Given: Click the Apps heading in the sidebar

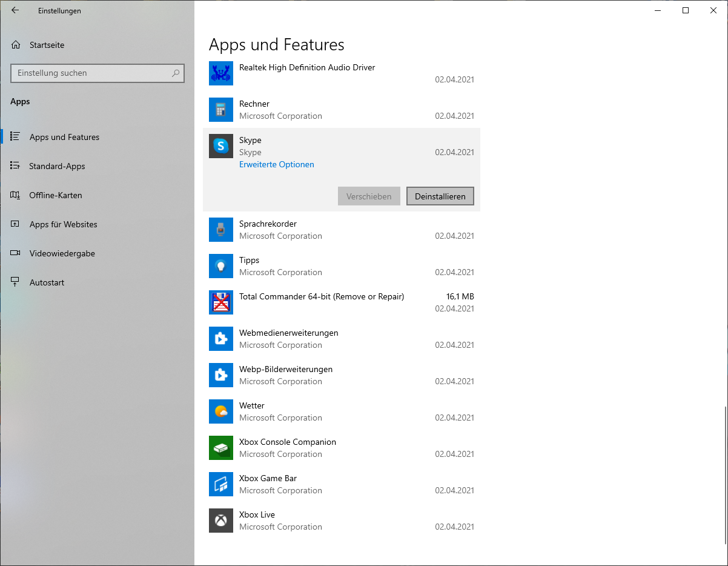Looking at the screenshot, I should pyautogui.click(x=20, y=101).
